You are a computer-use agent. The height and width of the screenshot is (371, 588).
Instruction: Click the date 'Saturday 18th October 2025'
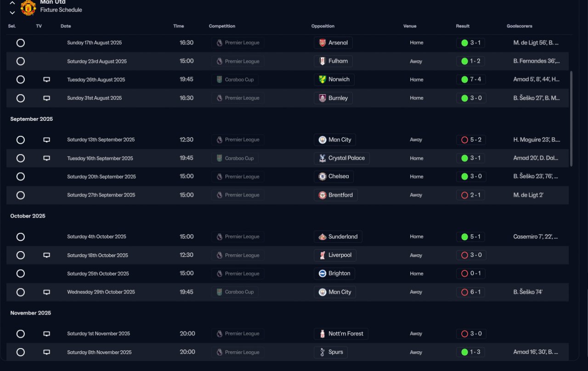98,255
